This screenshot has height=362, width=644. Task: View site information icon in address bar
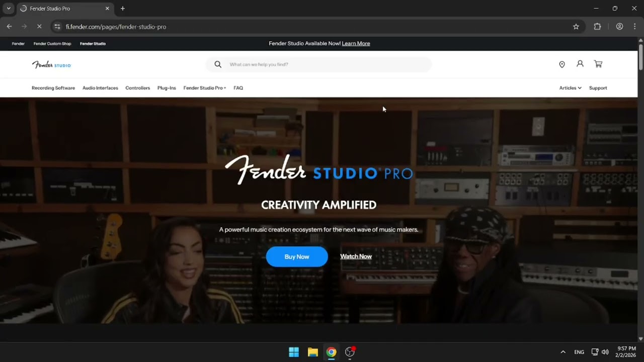point(57,27)
